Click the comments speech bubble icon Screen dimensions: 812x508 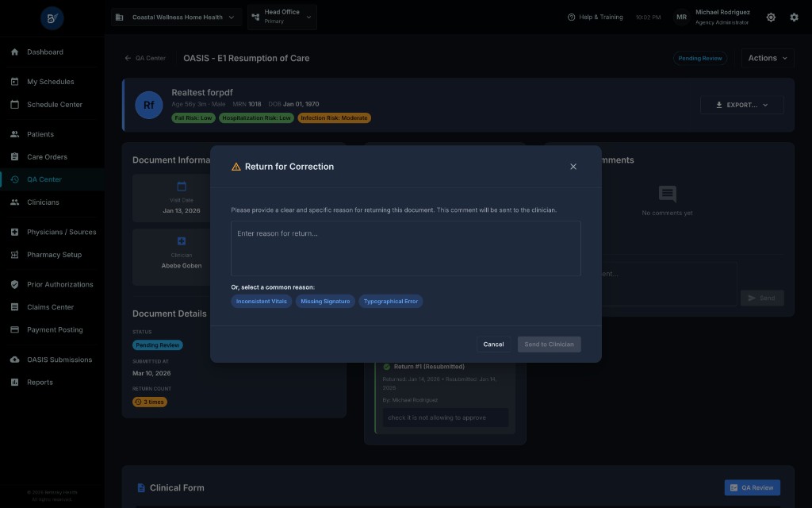tap(667, 194)
